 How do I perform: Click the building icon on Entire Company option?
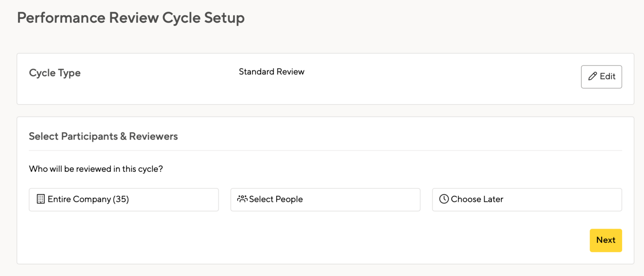40,199
